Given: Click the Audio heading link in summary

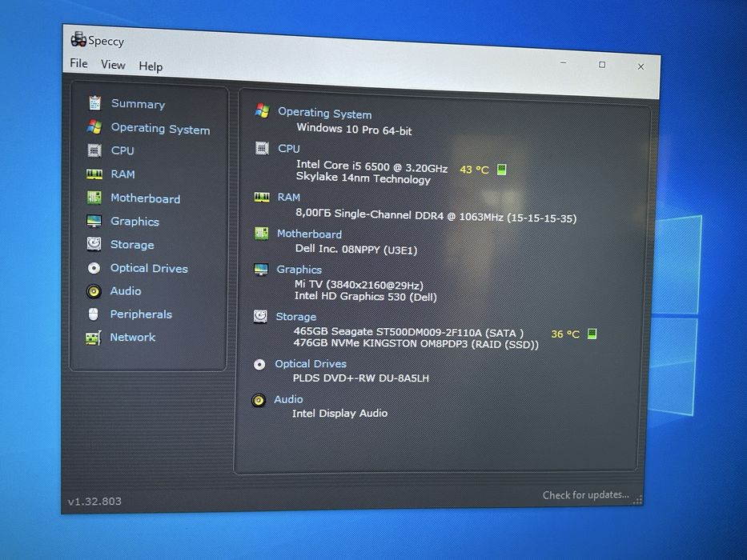Looking at the screenshot, I should 288,399.
